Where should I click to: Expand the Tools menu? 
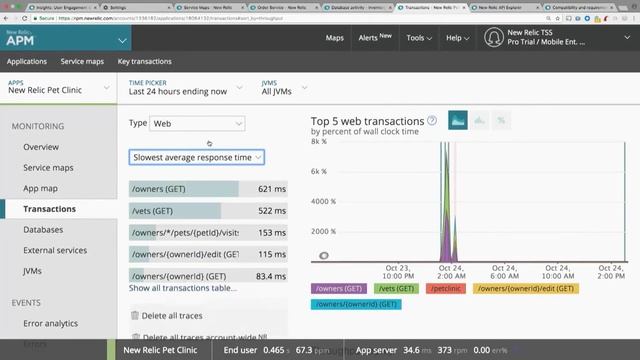(419, 38)
